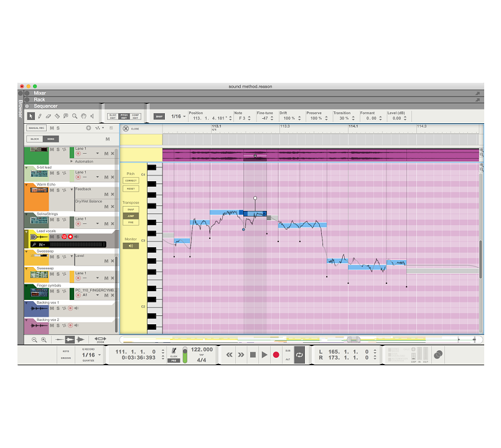Click the Manual Rec button
Screen dimensions: 501x448
click(x=37, y=128)
